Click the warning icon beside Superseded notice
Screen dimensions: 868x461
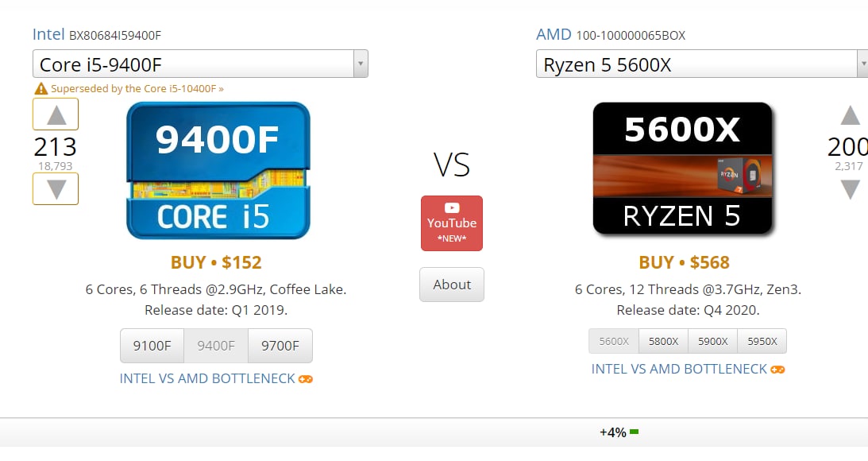point(41,89)
